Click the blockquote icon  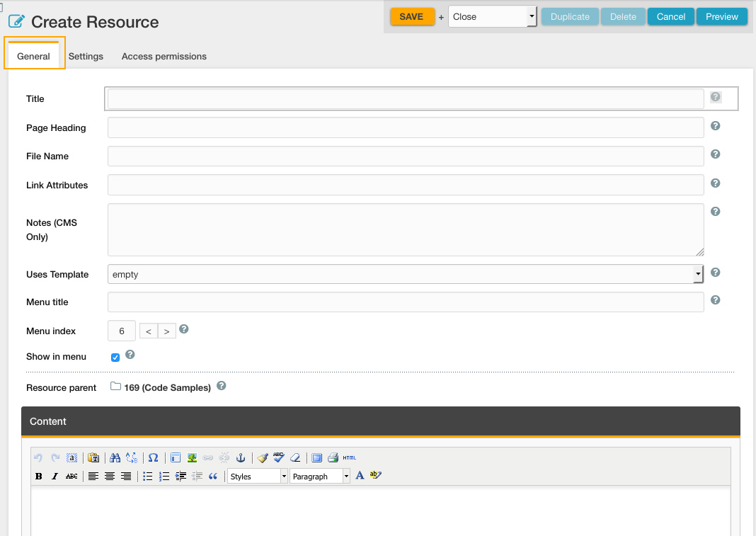pos(213,477)
